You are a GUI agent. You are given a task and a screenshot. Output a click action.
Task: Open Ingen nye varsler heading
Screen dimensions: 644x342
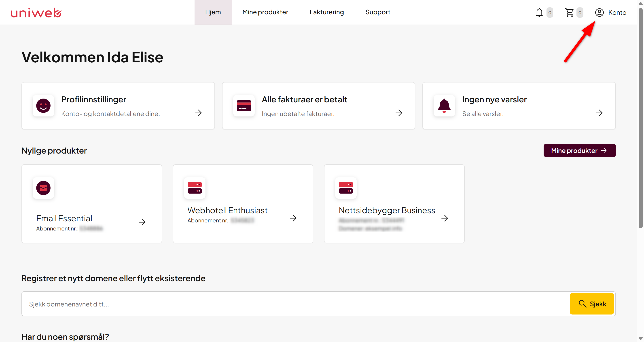[x=494, y=99]
